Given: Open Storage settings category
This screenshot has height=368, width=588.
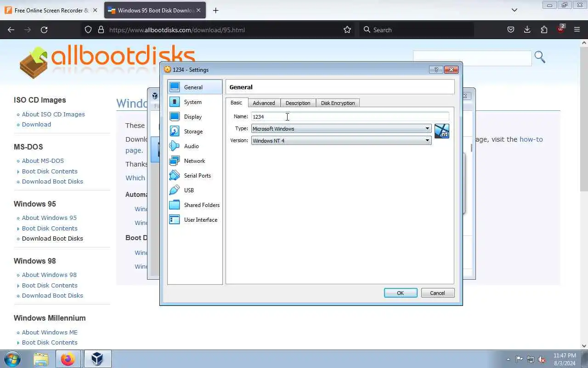Looking at the screenshot, I should [195, 131].
